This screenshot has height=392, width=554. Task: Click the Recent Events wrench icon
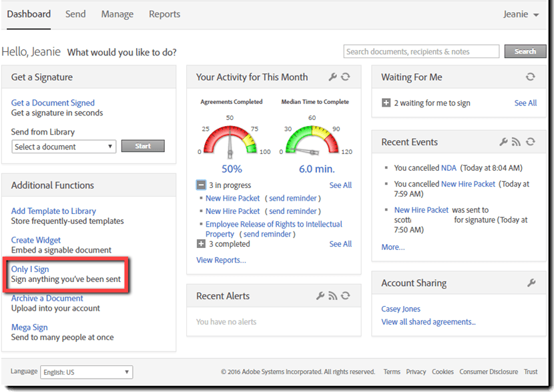pyautogui.click(x=503, y=142)
